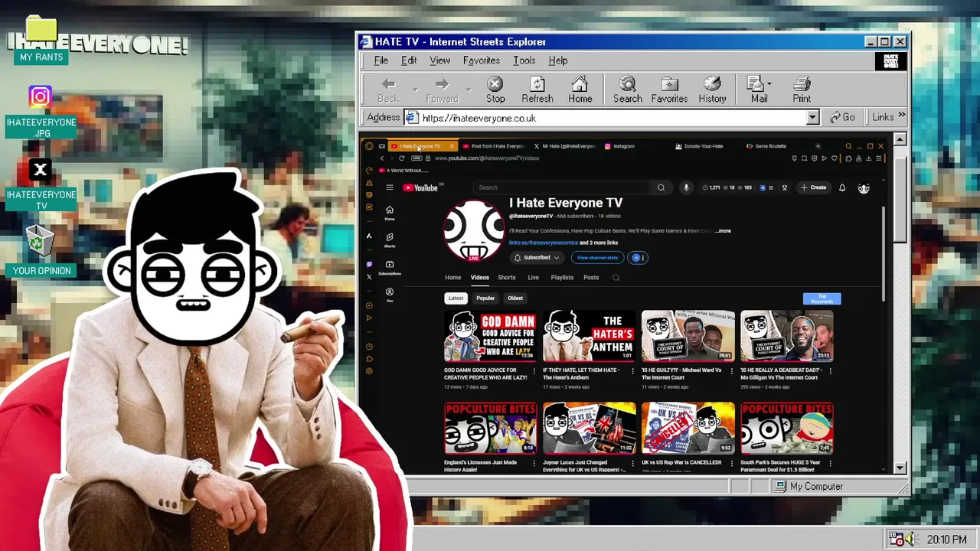980x551 pixels.
Task: Switch to the channel Playlists tab
Action: pos(562,278)
